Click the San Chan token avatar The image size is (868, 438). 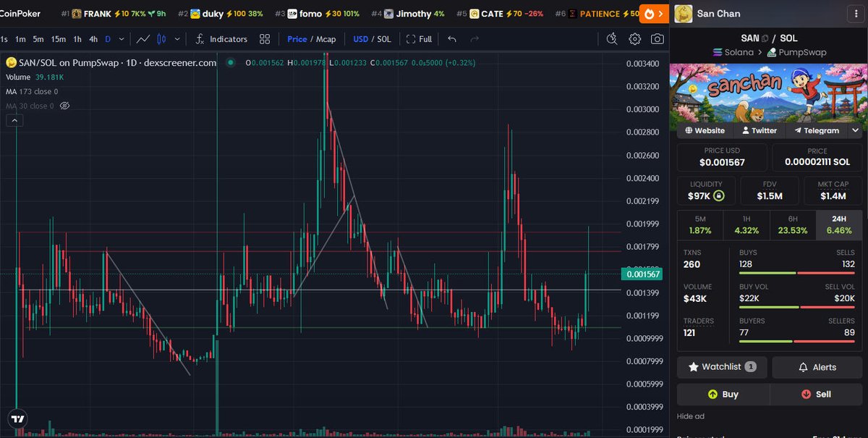(x=684, y=14)
